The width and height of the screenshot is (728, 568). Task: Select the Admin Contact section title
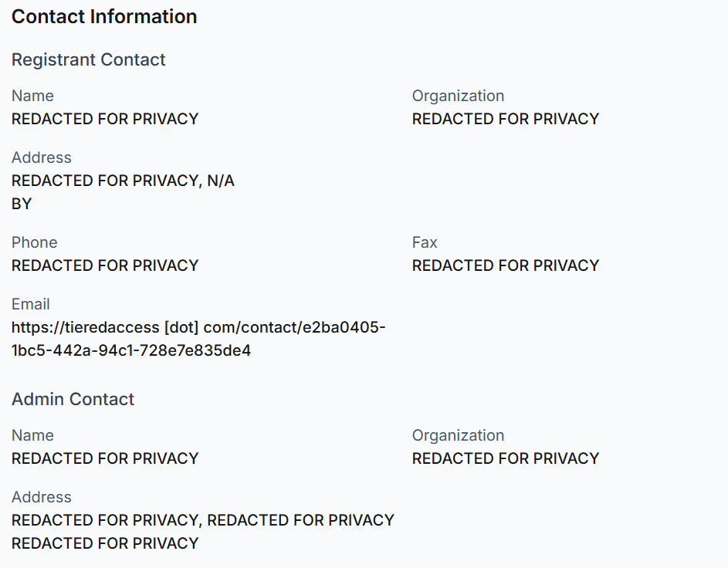tap(73, 399)
